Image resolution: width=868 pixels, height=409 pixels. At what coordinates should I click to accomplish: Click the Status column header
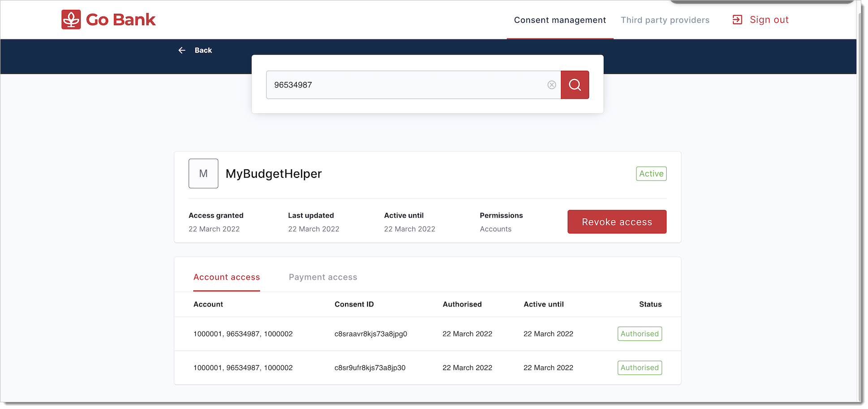pos(650,304)
